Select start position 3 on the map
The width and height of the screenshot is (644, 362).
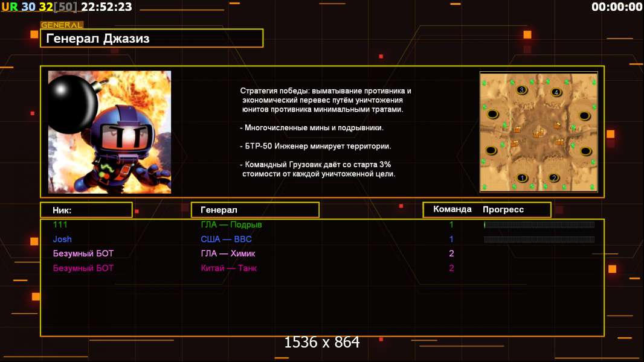(x=521, y=90)
